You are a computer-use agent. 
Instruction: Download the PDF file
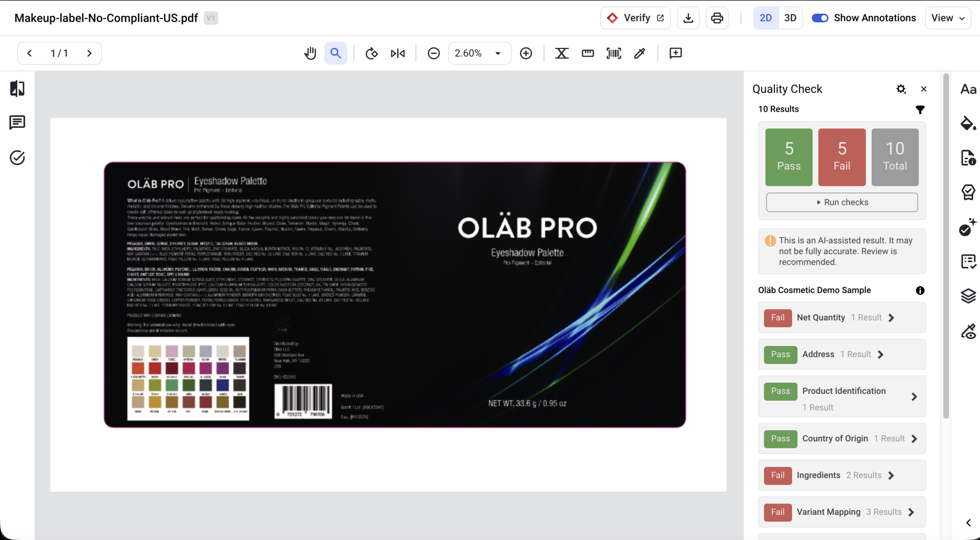coord(688,18)
